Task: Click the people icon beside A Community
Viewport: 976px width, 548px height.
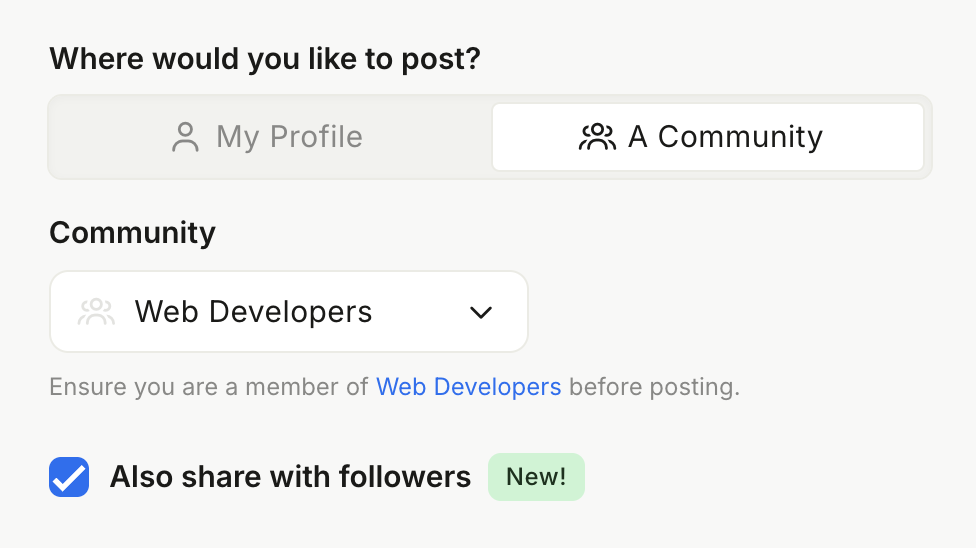Action: (x=597, y=137)
